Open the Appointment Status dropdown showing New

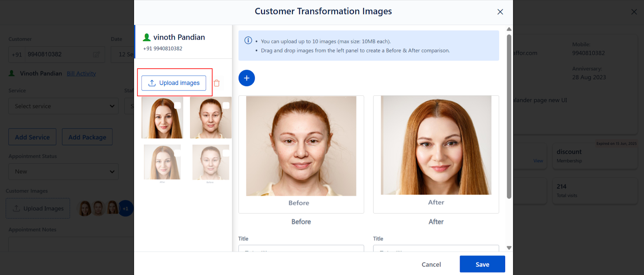coord(64,171)
